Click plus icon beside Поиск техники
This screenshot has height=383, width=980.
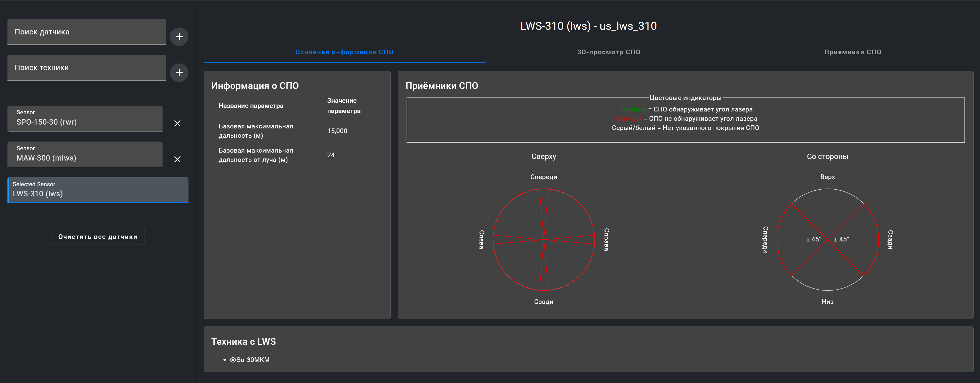[x=179, y=72]
